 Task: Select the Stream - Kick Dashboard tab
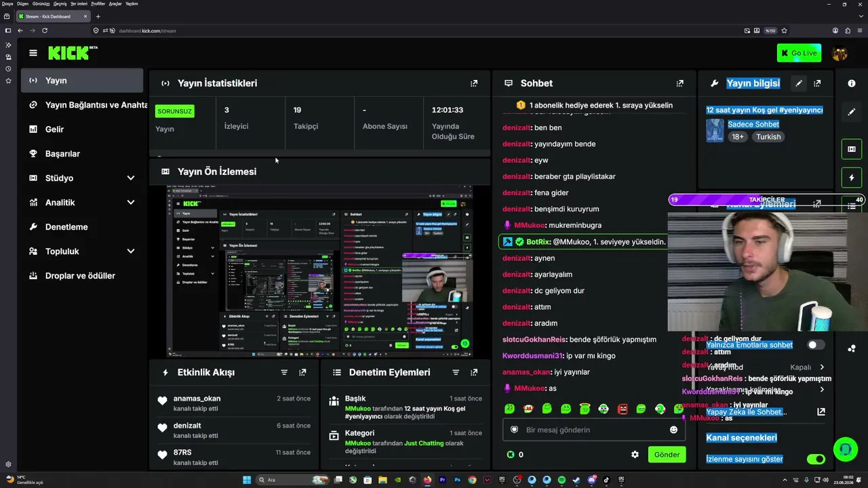53,16
